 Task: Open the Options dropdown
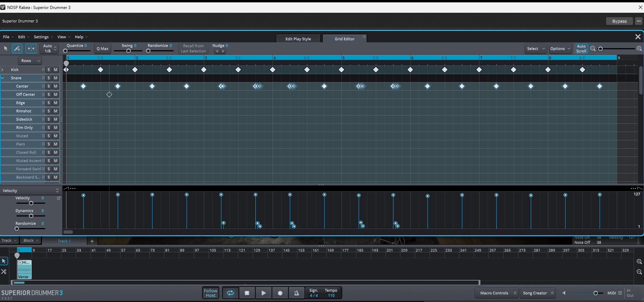[x=560, y=49]
